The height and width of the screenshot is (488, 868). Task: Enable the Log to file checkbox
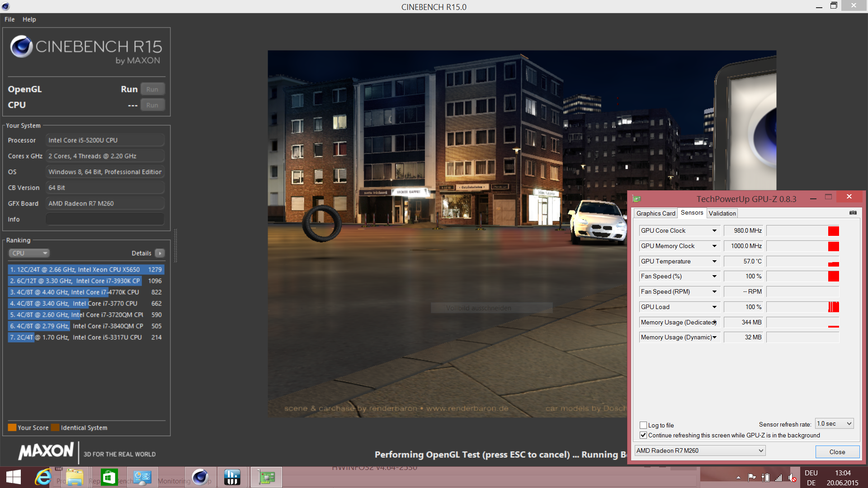click(643, 425)
